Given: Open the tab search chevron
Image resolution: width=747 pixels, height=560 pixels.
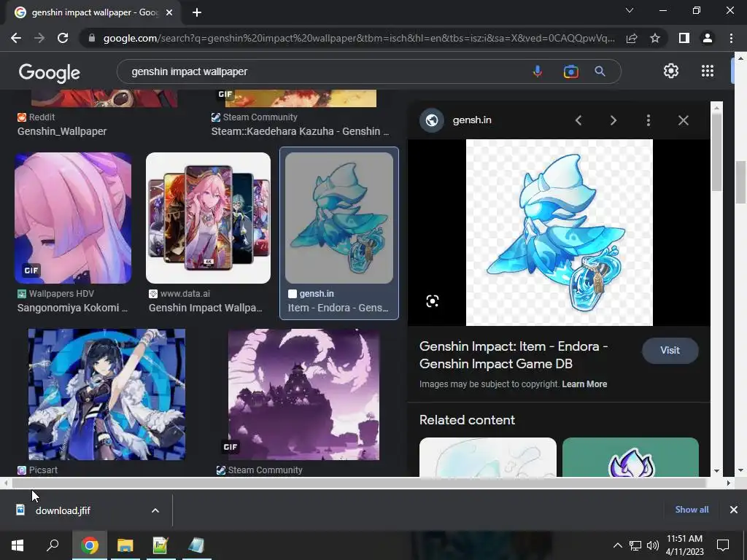Looking at the screenshot, I should click(630, 10).
